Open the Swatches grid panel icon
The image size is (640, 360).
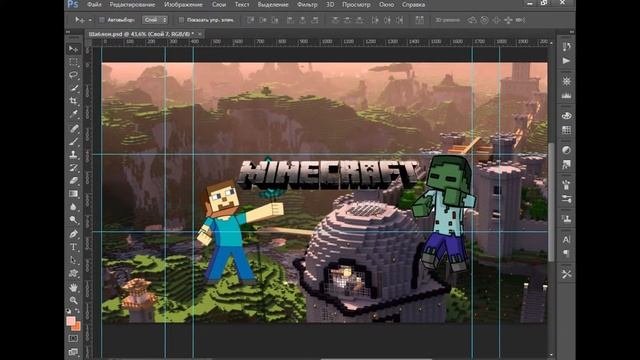(566, 130)
